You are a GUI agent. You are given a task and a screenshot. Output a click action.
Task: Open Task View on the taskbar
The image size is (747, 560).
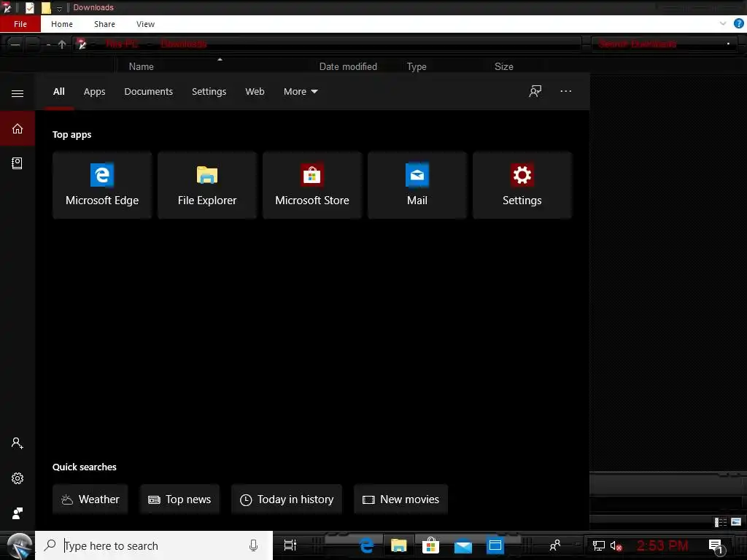point(290,545)
